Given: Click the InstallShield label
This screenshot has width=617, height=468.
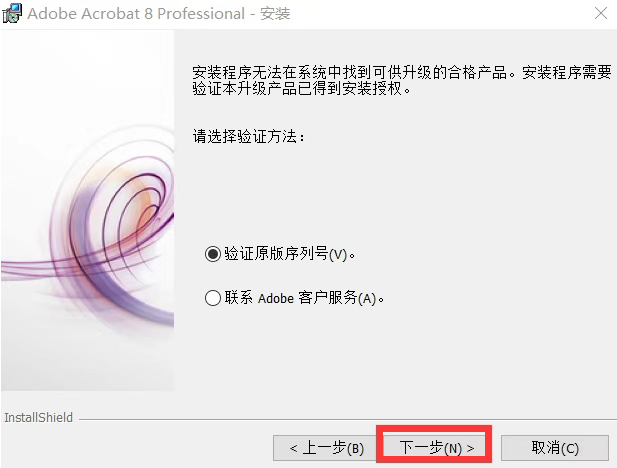Looking at the screenshot, I should point(39,417).
